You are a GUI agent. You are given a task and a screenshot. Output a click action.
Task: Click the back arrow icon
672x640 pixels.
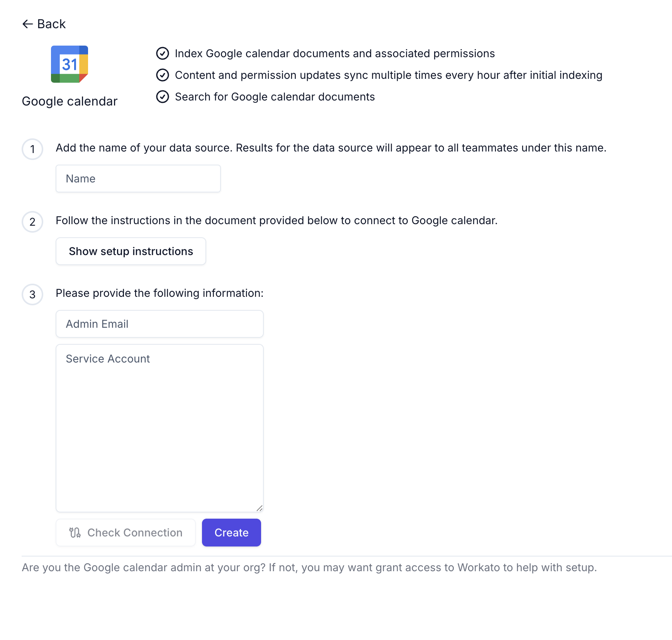(x=27, y=24)
